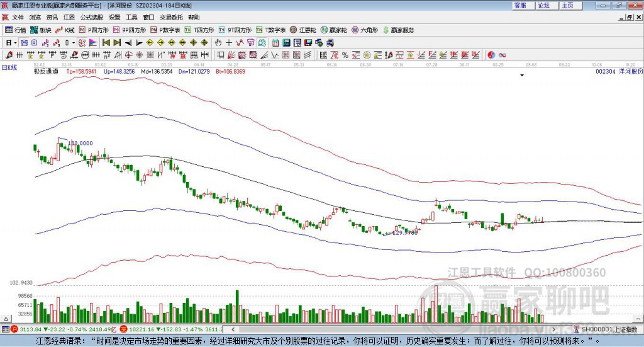Open the calculator icon in toolbar

[x=286, y=43]
